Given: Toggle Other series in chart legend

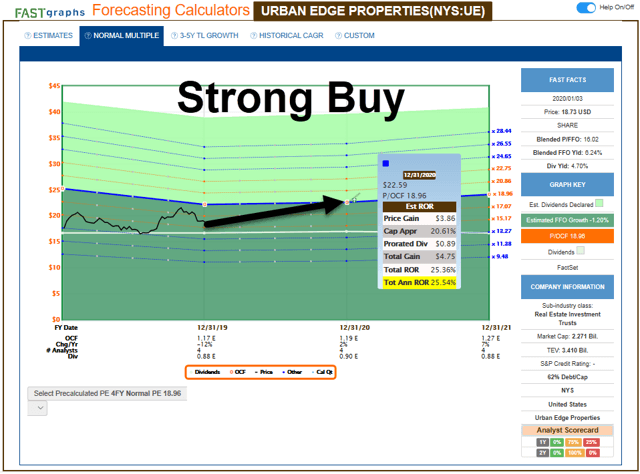Looking at the screenshot, I should tap(292, 372).
